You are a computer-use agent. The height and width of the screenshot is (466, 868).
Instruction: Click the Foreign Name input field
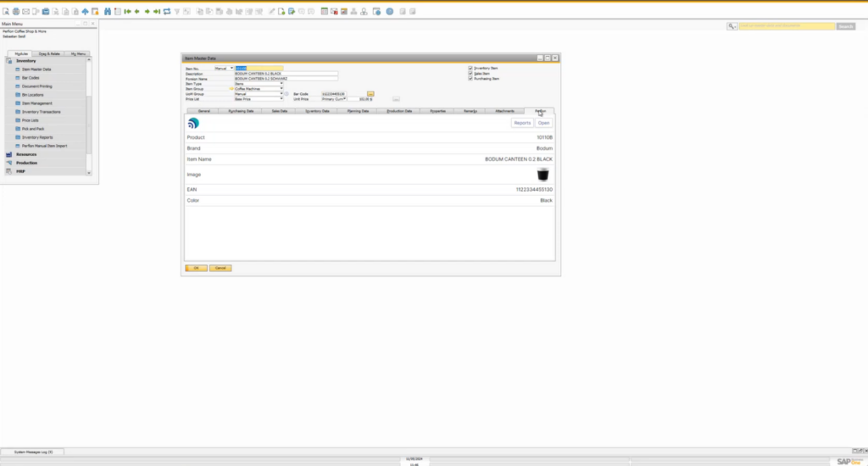pyautogui.click(x=287, y=79)
